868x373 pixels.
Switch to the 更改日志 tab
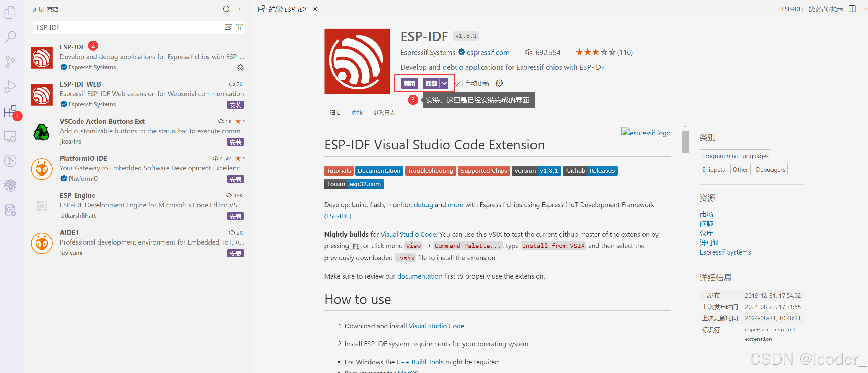pos(384,112)
